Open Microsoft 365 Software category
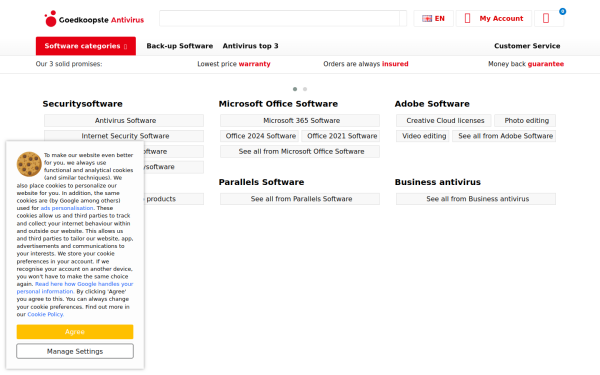Screen dimensions: 600x375 [x=300, y=121]
